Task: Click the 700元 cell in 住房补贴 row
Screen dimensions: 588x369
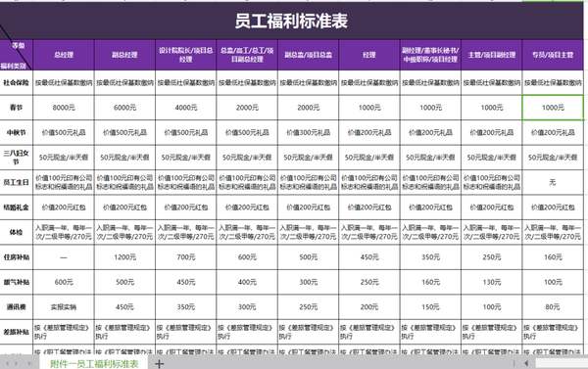Action: 185,257
